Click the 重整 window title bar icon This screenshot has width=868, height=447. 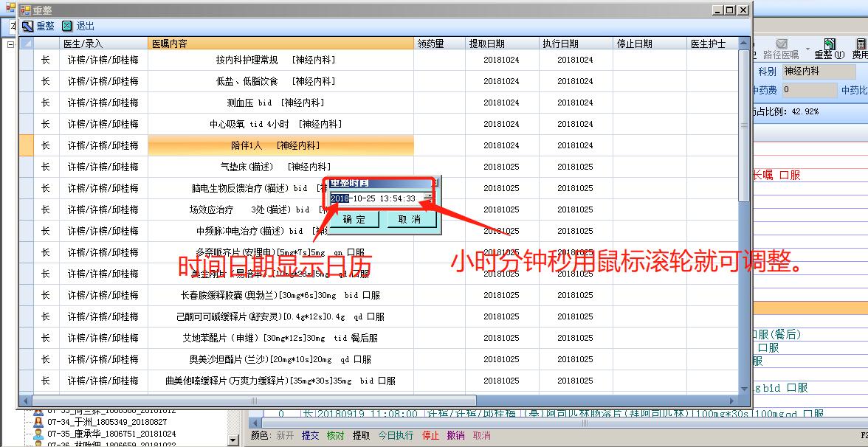(x=25, y=10)
